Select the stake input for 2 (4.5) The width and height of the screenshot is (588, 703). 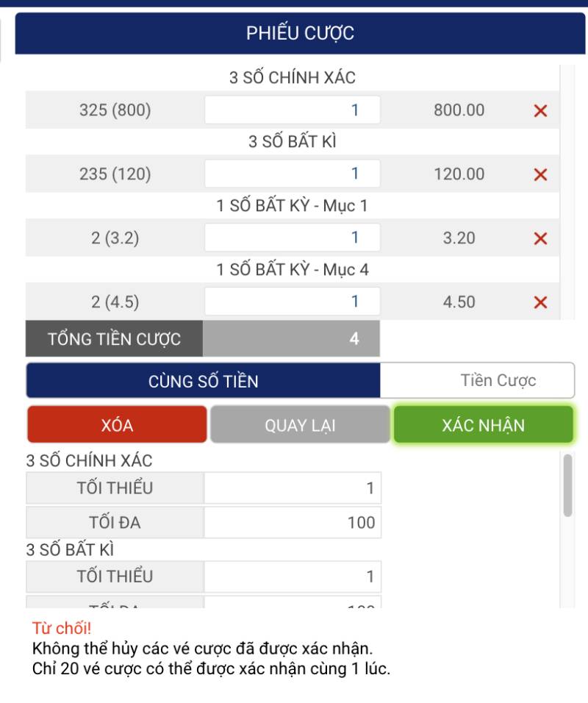pos(292,301)
